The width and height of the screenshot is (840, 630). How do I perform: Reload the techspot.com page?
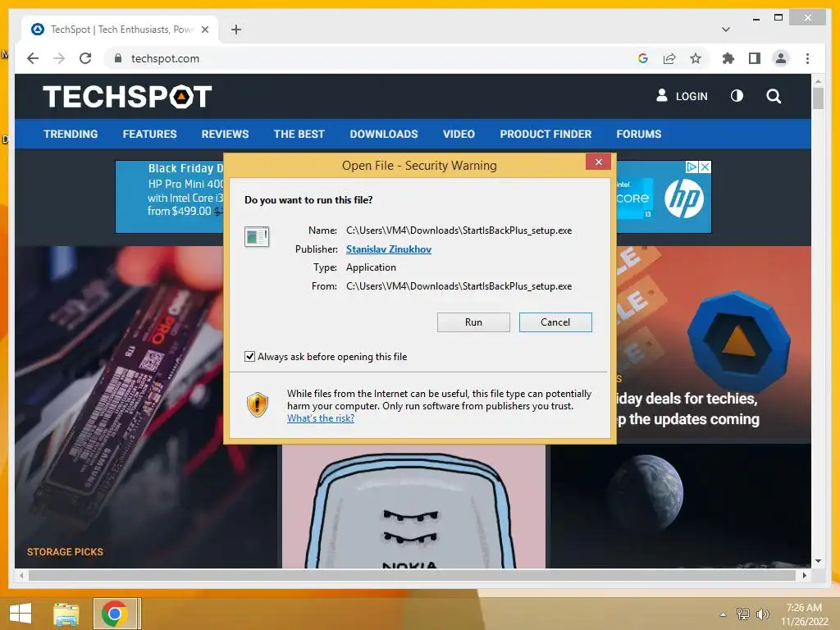(x=85, y=58)
